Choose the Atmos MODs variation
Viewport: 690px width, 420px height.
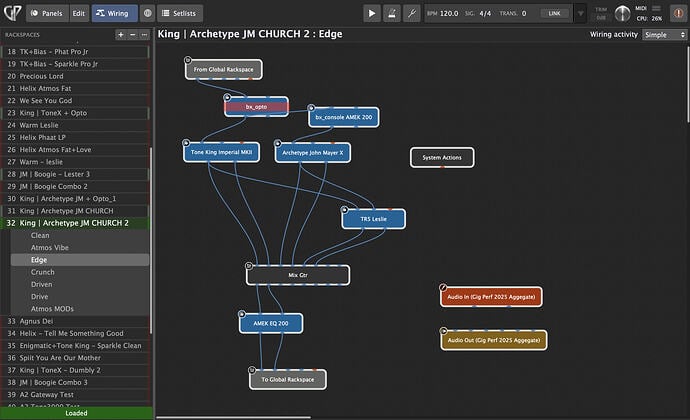(x=80, y=309)
